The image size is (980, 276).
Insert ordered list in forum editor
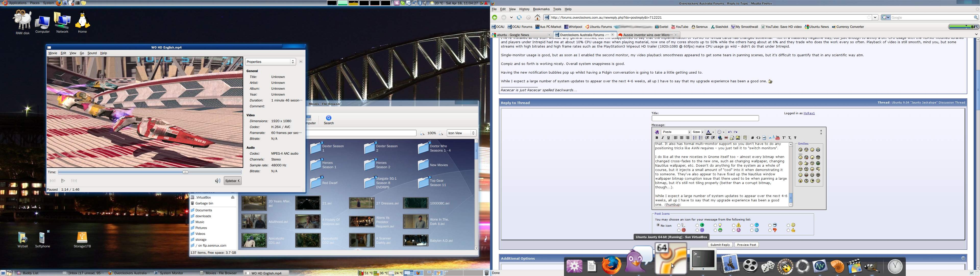point(695,138)
